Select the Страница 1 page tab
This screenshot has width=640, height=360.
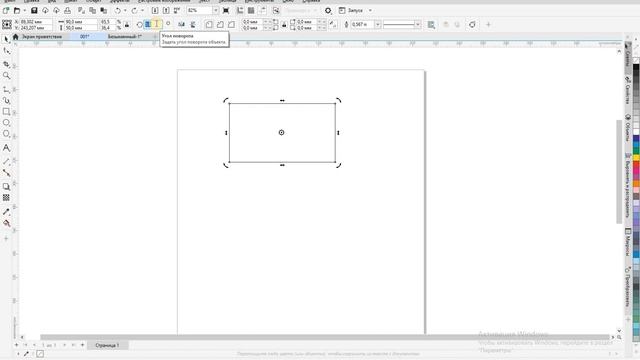click(x=107, y=345)
